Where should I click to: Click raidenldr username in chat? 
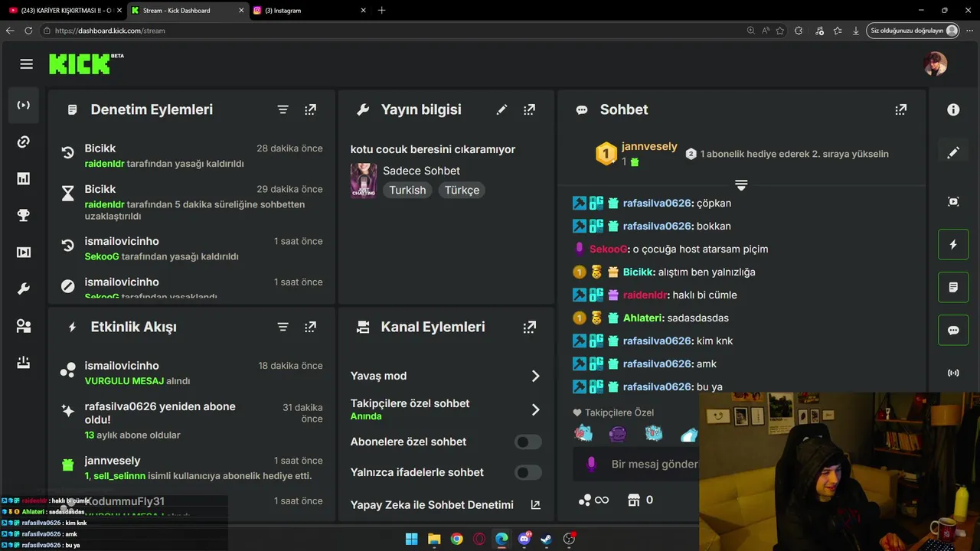[645, 295]
